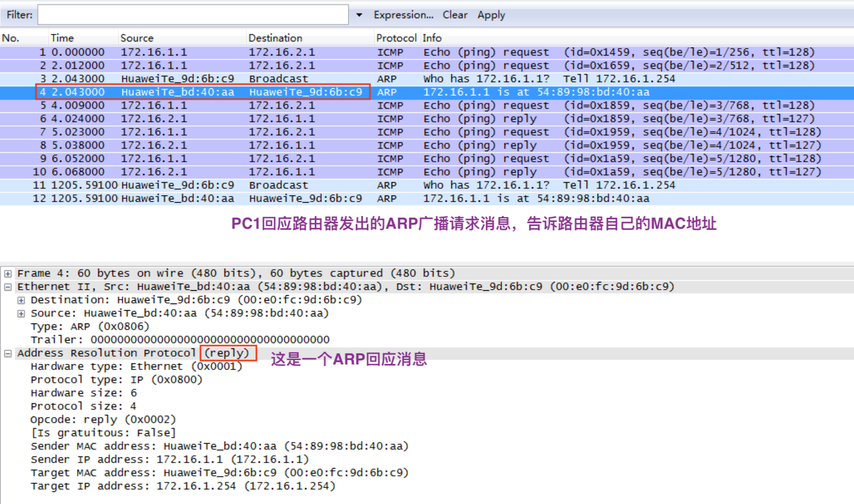
Task: Select packet 7 ping request at 5.023000
Action: tap(427, 132)
